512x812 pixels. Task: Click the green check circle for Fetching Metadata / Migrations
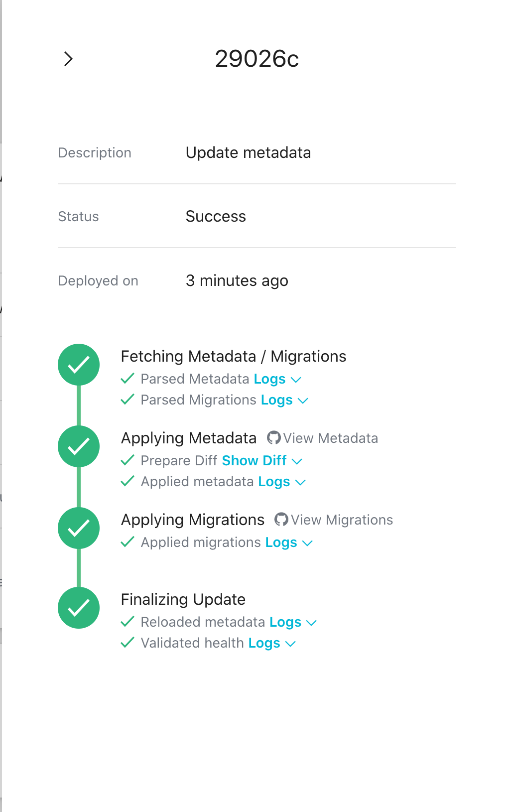78,364
